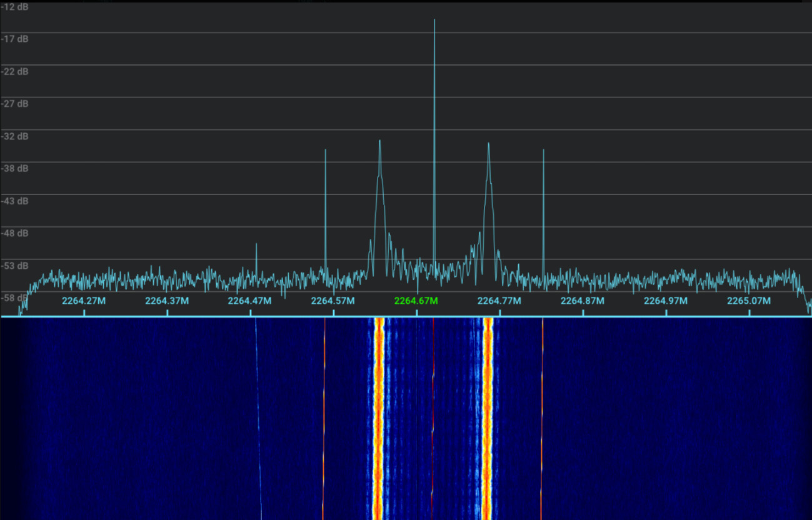Select the 2264.37M frequency axis label
The height and width of the screenshot is (520, 812).
coord(167,301)
